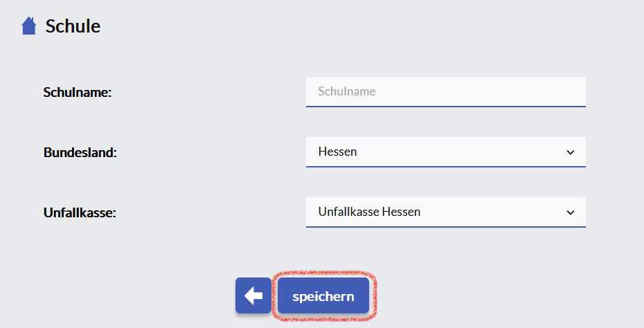This screenshot has width=644, height=328.
Task: Click the Bundesland label text
Action: pyautogui.click(x=80, y=152)
